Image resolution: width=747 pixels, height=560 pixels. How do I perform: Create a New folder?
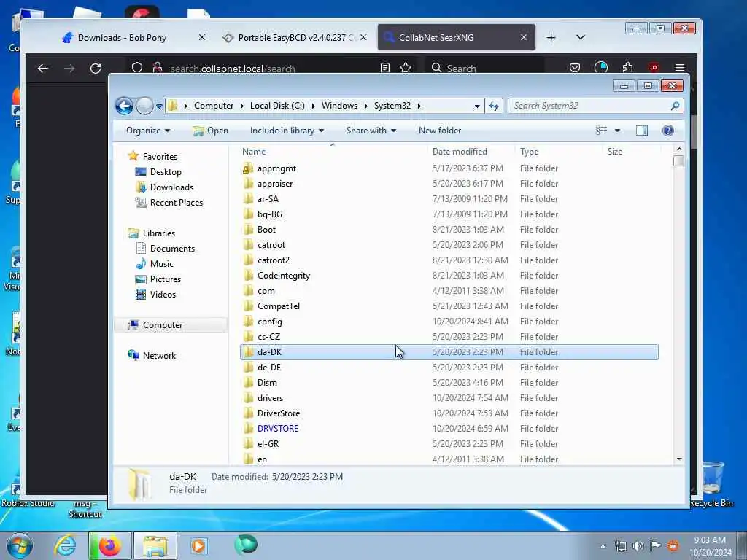click(440, 131)
